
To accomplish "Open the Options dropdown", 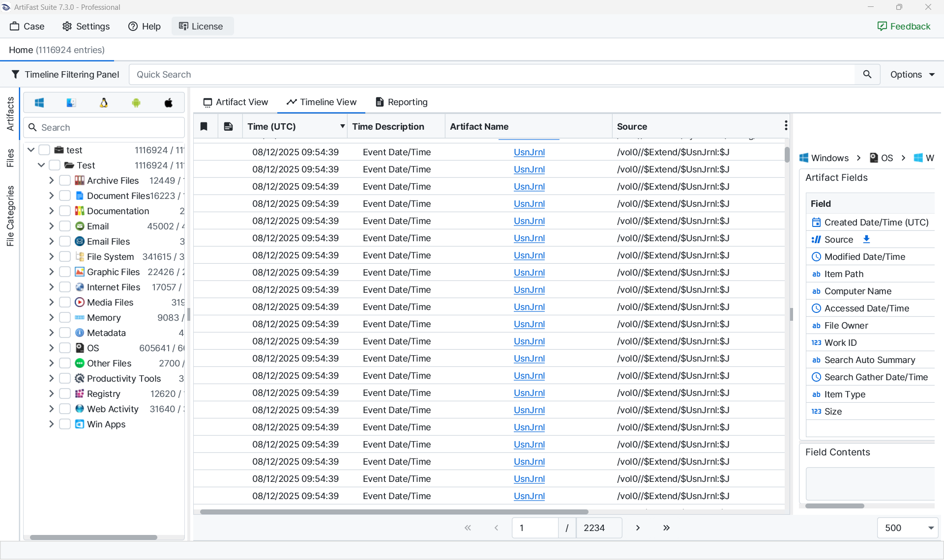I will tap(912, 75).
